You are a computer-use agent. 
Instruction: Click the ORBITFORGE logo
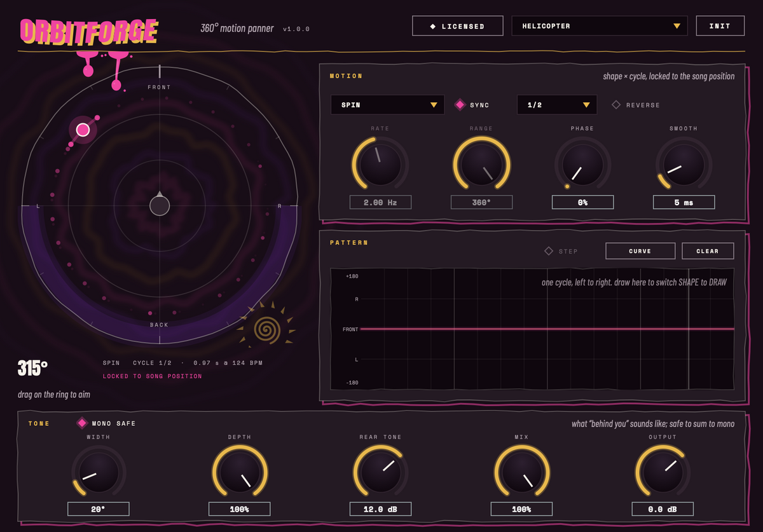89,31
